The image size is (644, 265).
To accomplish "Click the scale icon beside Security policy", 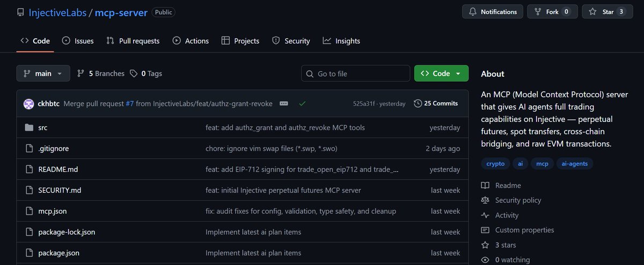I will pyautogui.click(x=485, y=200).
